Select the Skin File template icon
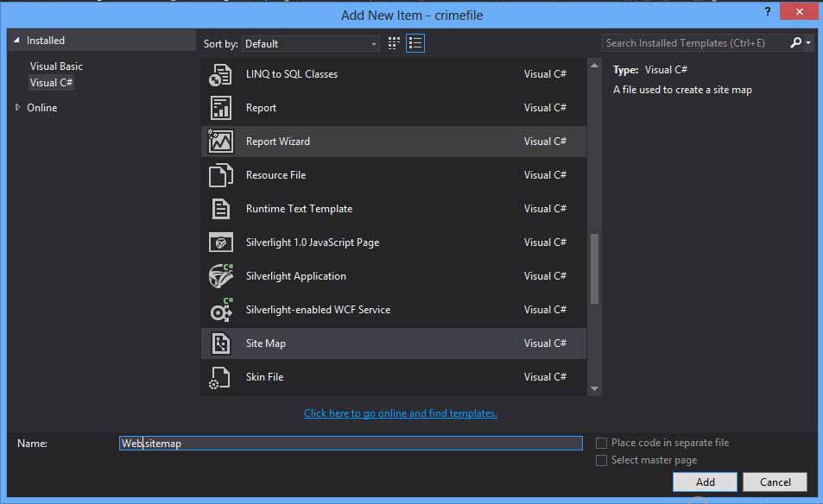Image resolution: width=823 pixels, height=504 pixels. (x=219, y=377)
